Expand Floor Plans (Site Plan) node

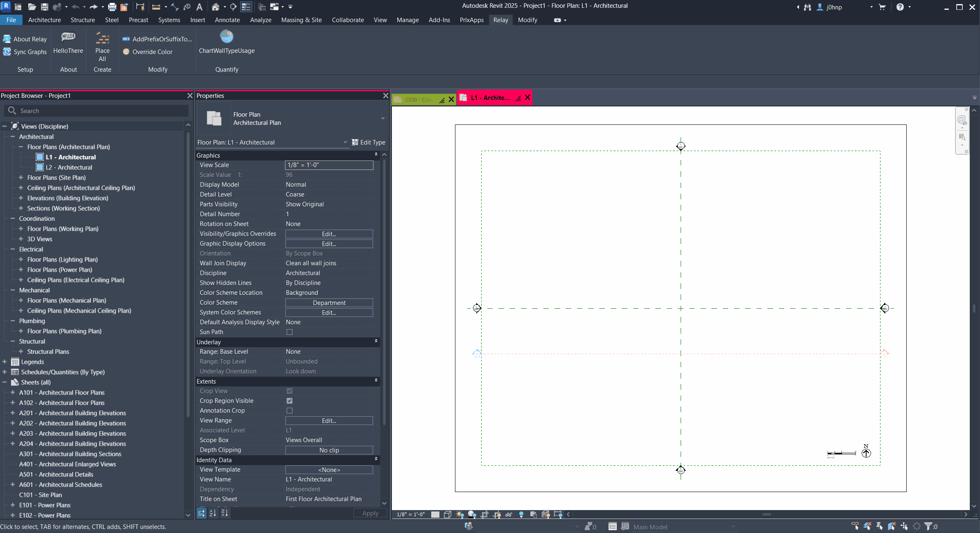[x=21, y=177]
